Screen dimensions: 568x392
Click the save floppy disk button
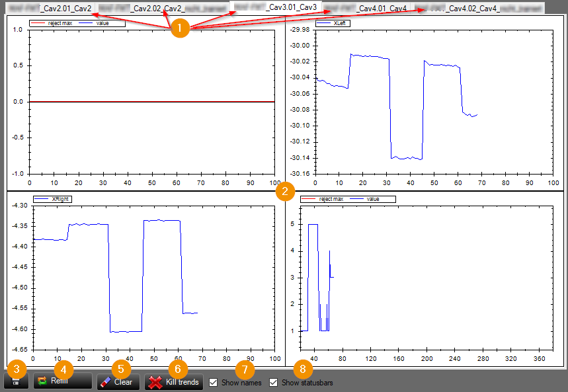pyautogui.click(x=16, y=381)
